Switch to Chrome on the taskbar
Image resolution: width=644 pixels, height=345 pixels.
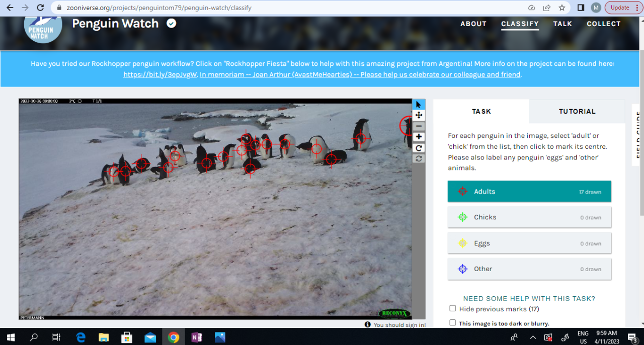(x=173, y=337)
